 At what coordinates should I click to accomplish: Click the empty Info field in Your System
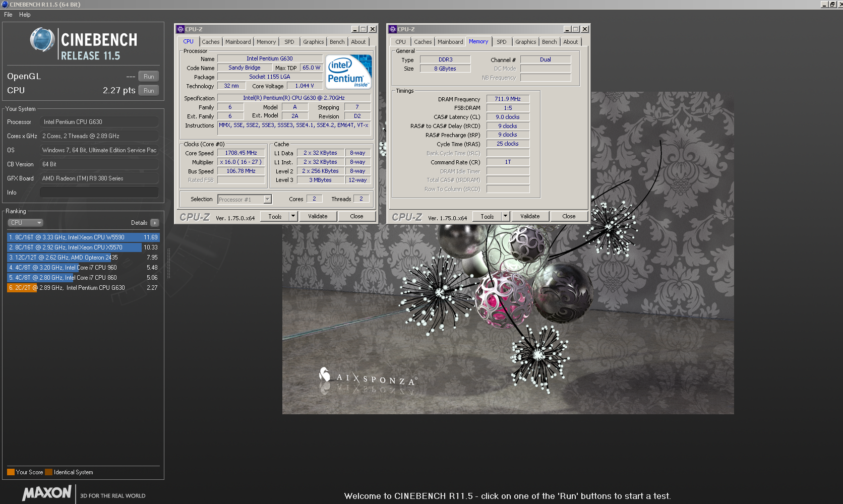click(x=99, y=193)
